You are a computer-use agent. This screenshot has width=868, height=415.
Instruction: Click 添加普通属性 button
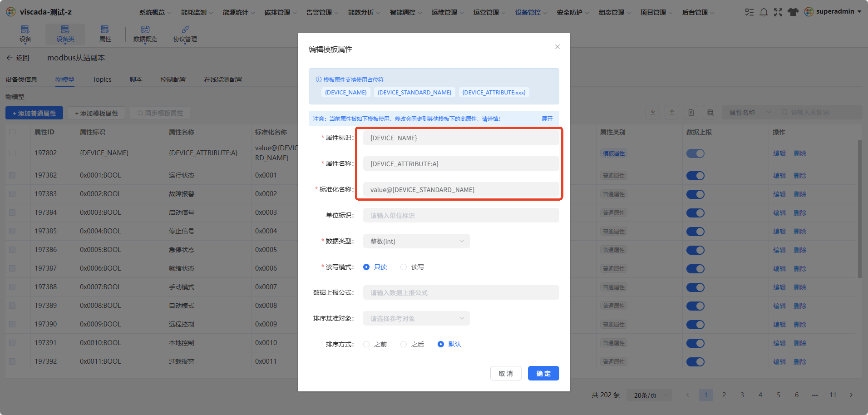click(34, 113)
